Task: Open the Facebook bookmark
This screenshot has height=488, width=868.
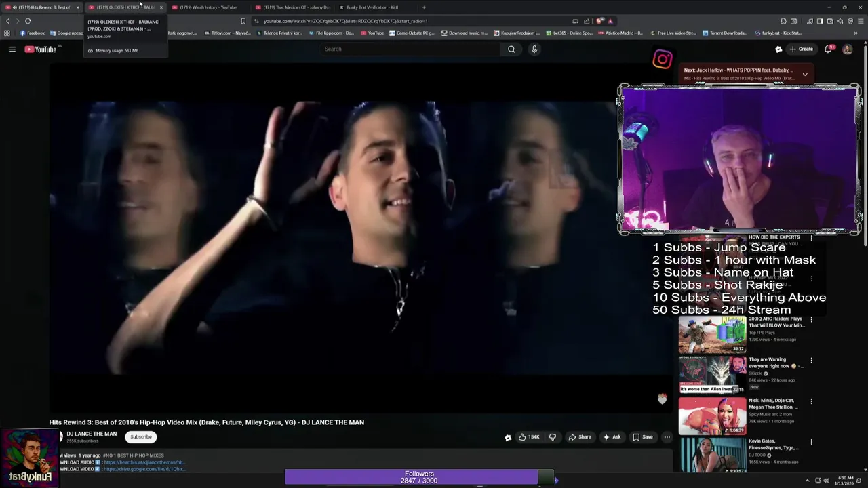Action: (33, 33)
